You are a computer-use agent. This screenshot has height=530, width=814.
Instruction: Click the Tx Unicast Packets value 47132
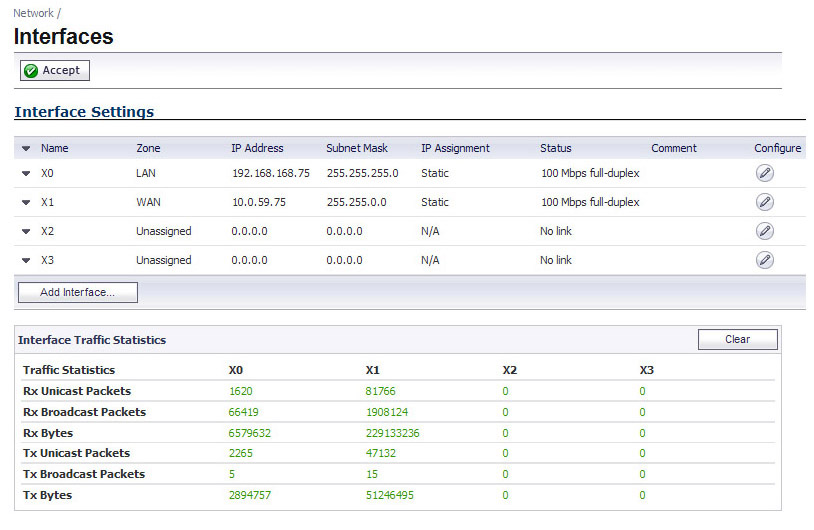[x=381, y=453]
